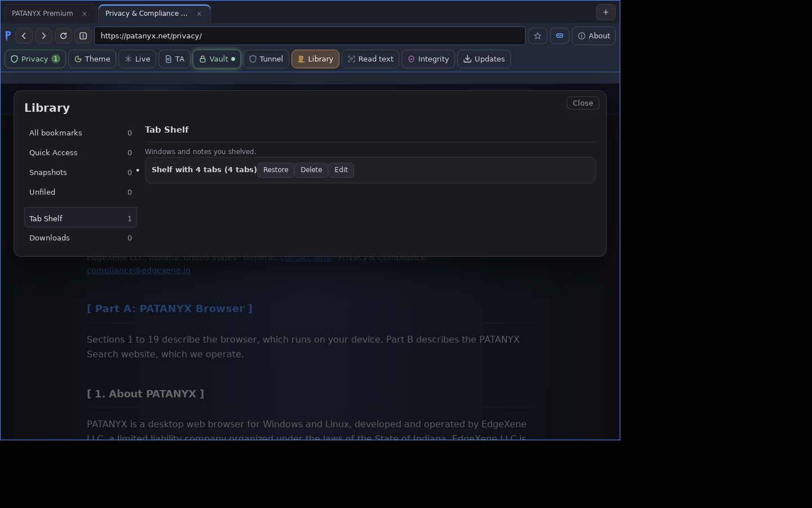The width and height of the screenshot is (812, 508).
Task: Click the '1. About PATANYX' heading
Action: 145,394
